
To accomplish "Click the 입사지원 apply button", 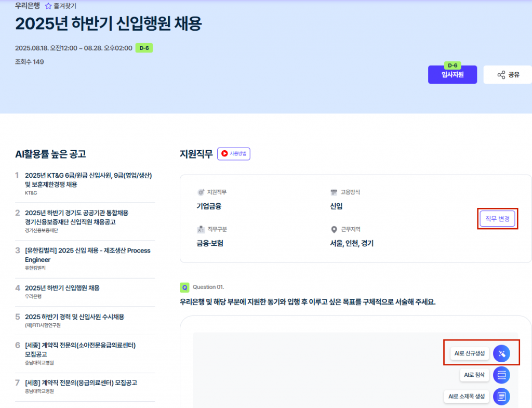I will pyautogui.click(x=453, y=75).
